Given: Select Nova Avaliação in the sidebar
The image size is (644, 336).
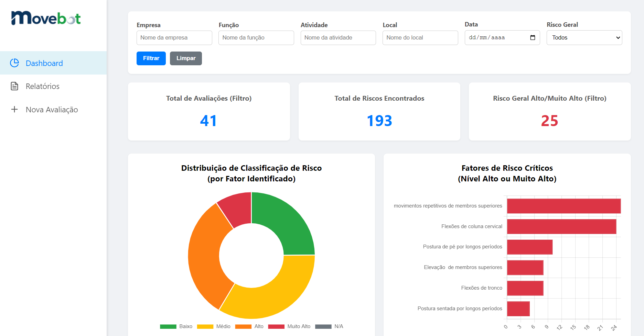Looking at the screenshot, I should (53, 110).
